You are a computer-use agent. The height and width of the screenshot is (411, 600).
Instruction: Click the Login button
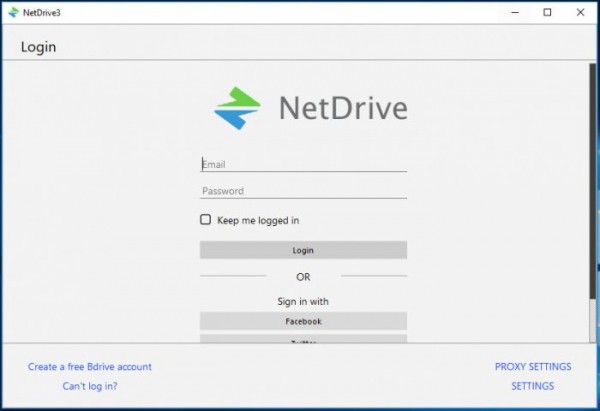point(303,250)
